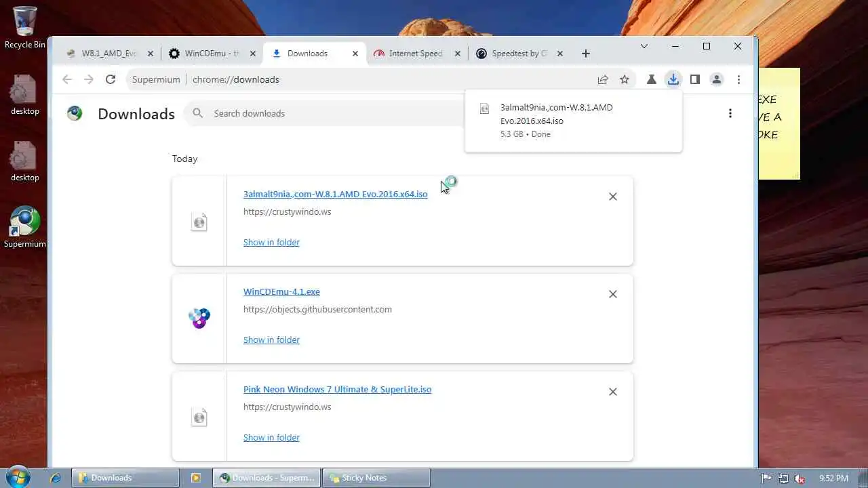Viewport: 868px width, 488px height.
Task: Close the WinCDEmu tab
Action: (253, 54)
